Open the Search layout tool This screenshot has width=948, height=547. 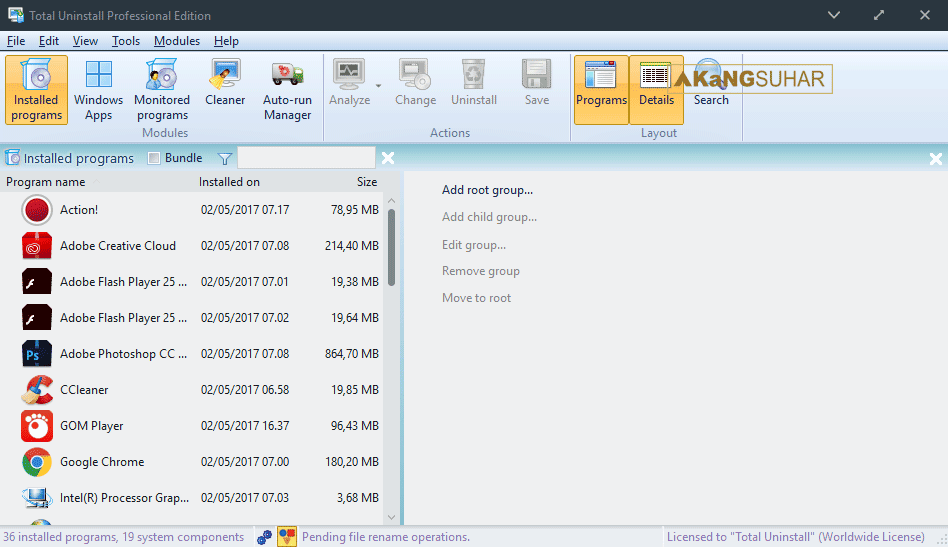711,83
